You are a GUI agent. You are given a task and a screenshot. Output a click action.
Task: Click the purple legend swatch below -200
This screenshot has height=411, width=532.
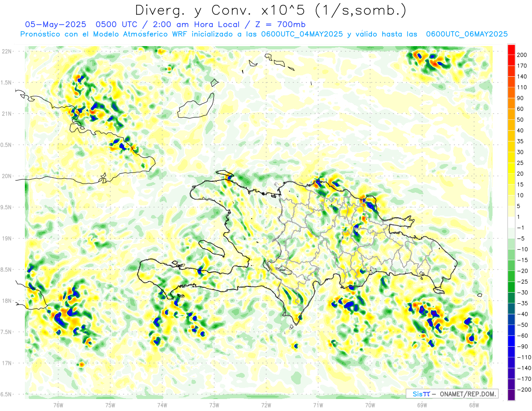click(x=511, y=395)
